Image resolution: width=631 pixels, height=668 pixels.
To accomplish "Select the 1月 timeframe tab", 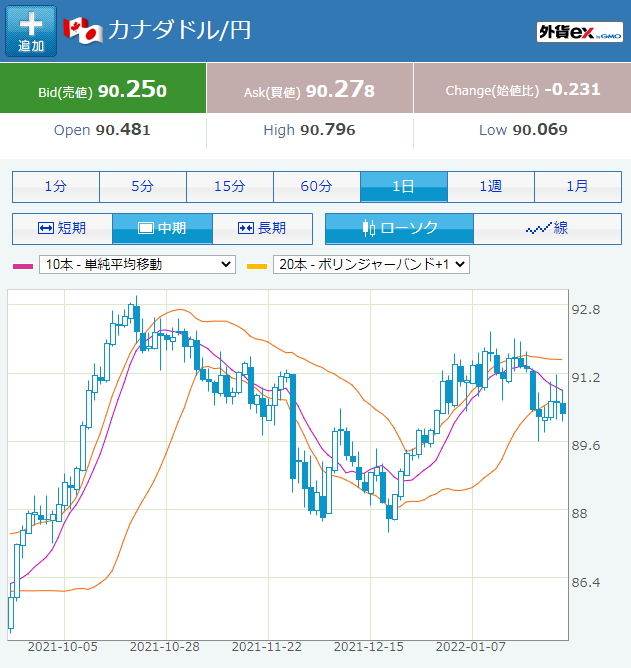I will click(x=578, y=187).
